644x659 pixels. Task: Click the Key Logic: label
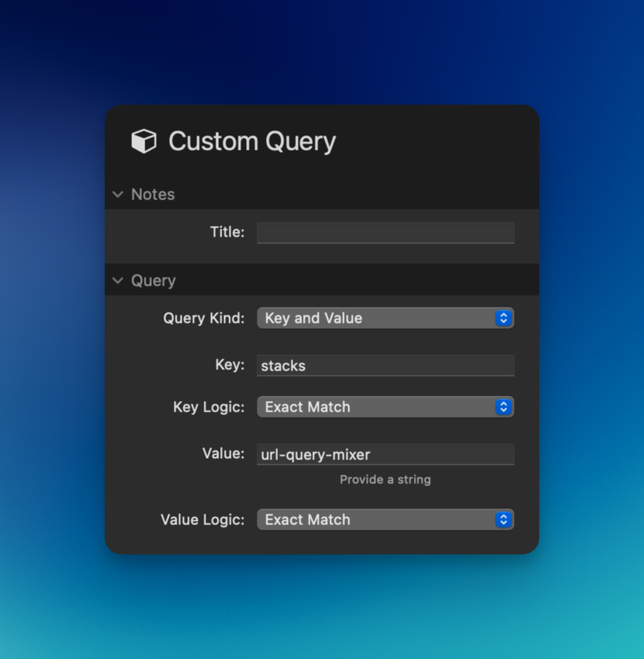(x=209, y=407)
